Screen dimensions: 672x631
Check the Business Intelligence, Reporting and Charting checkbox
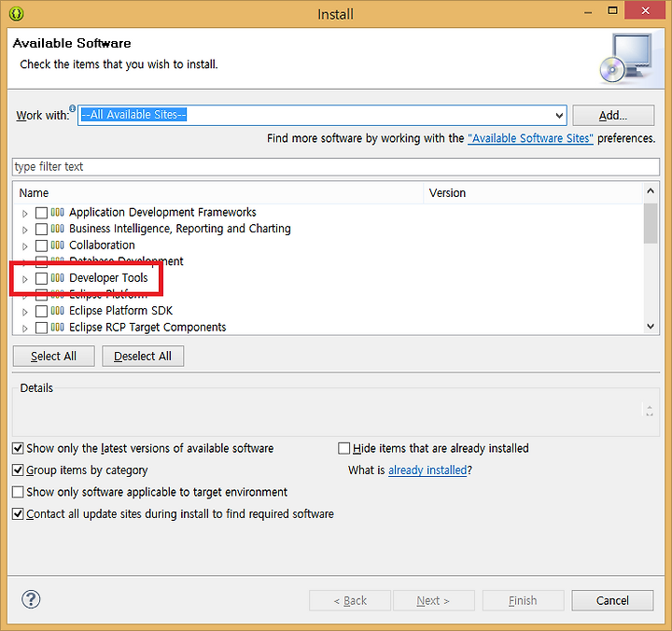pos(41,229)
